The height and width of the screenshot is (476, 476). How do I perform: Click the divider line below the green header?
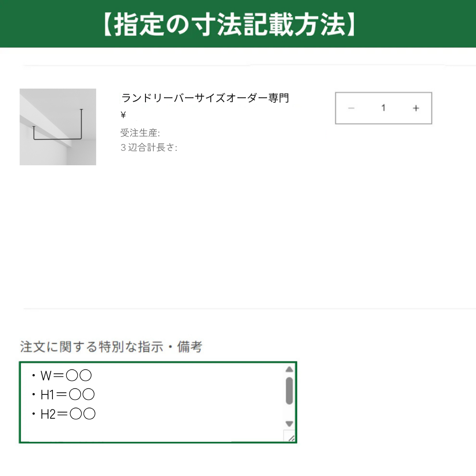point(238,66)
